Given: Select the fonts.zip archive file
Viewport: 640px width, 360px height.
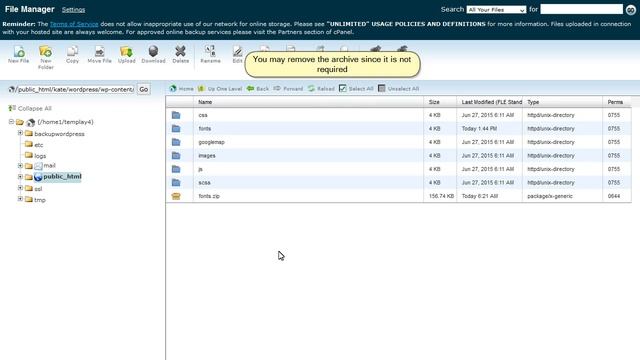Looking at the screenshot, I should (398, 196).
